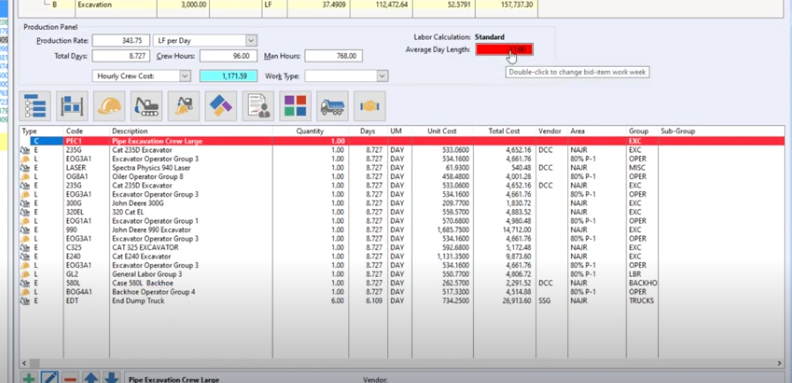Select the End Dump Truck row
Screen dimensions: 792x383
pos(402,301)
